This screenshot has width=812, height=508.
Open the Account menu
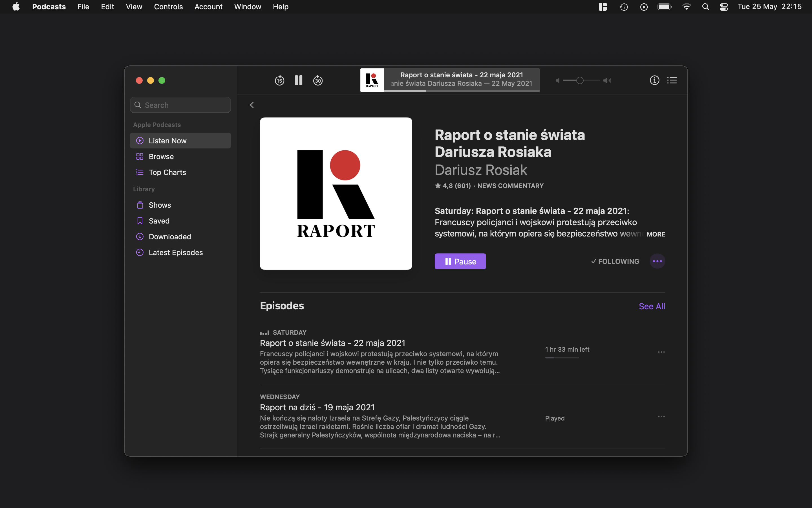click(208, 7)
